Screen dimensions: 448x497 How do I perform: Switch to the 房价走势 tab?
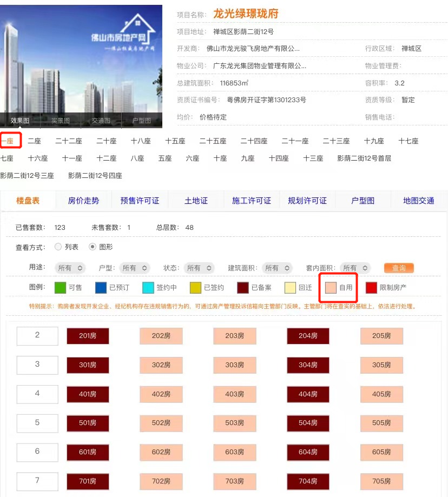[84, 201]
